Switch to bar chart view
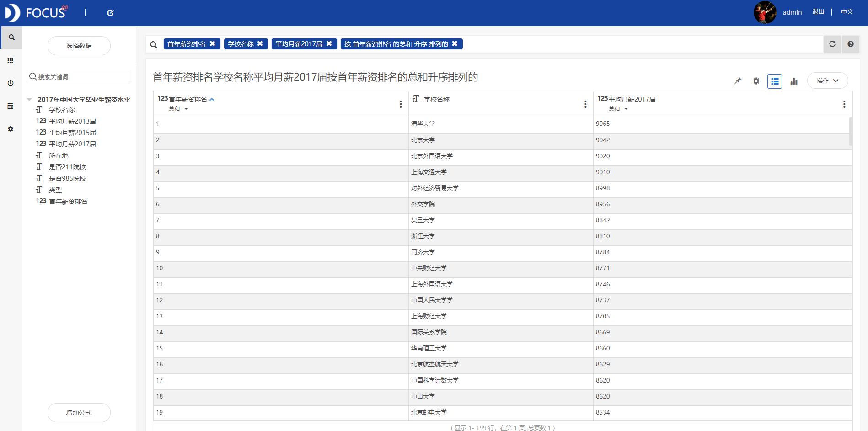Viewport: 868px width, 431px height. (x=794, y=81)
